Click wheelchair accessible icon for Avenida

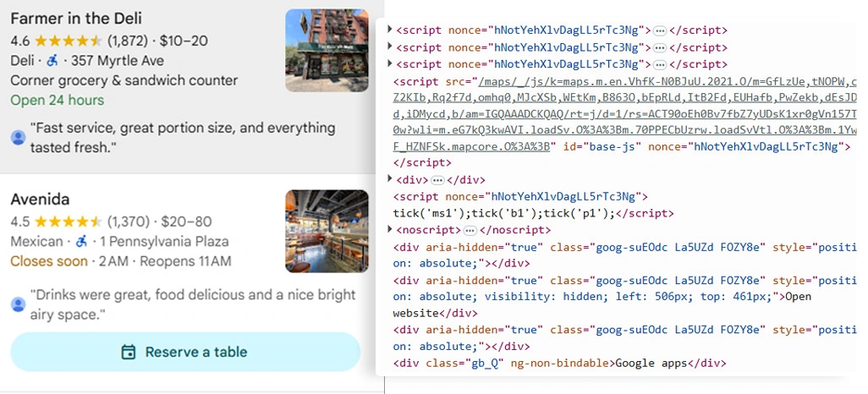pos(81,241)
